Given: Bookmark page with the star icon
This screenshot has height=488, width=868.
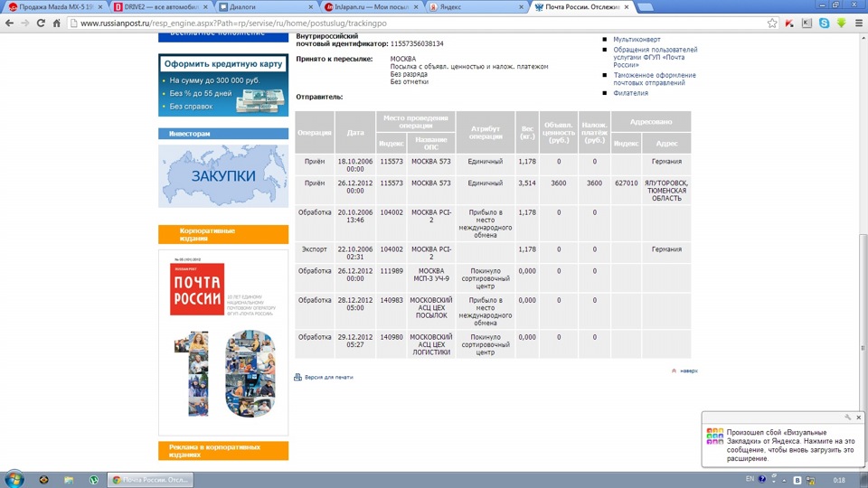Looking at the screenshot, I should (x=772, y=23).
